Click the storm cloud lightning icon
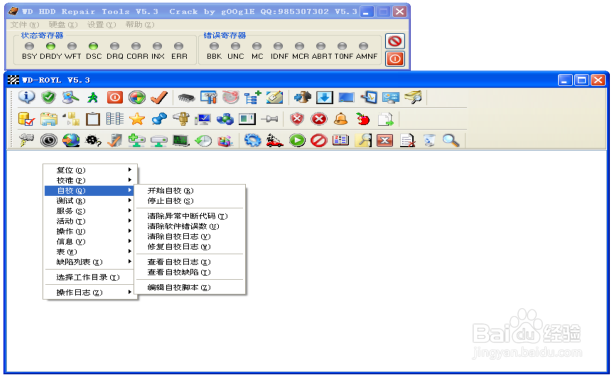The height and width of the screenshot is (375, 616). (27, 140)
